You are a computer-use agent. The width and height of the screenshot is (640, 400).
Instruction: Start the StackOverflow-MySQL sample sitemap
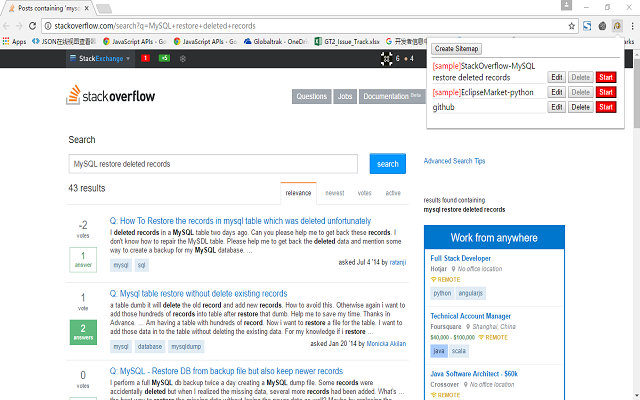pyautogui.click(x=606, y=77)
